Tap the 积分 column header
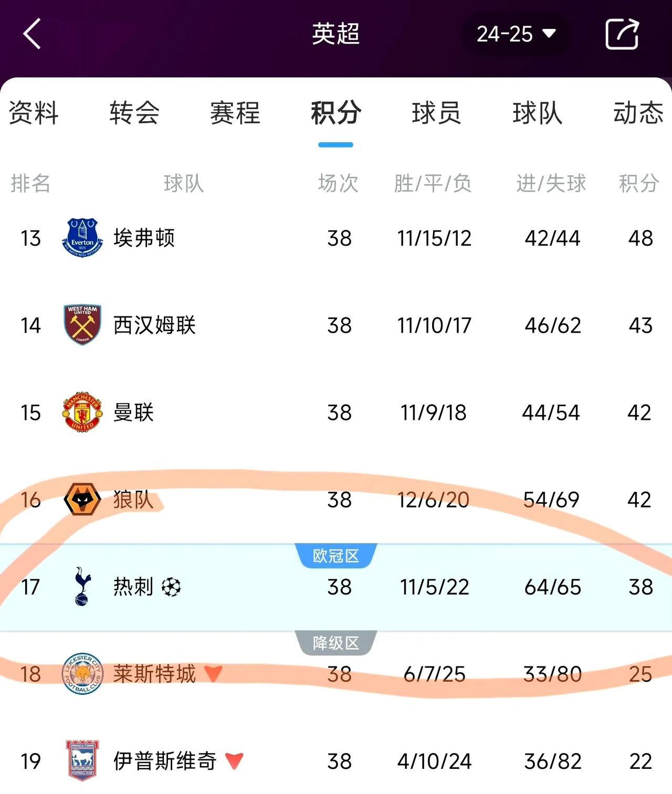 [x=639, y=183]
